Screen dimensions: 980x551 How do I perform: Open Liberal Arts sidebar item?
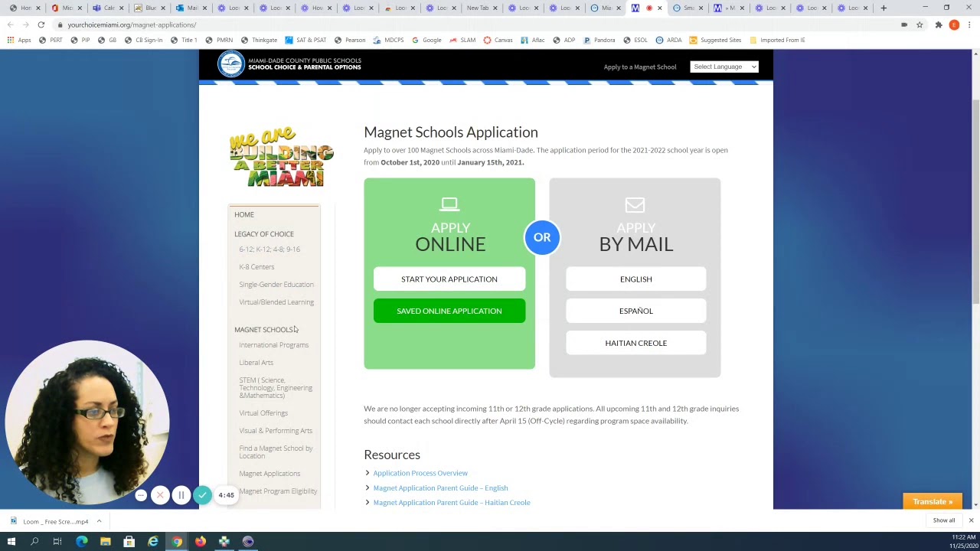click(x=256, y=363)
